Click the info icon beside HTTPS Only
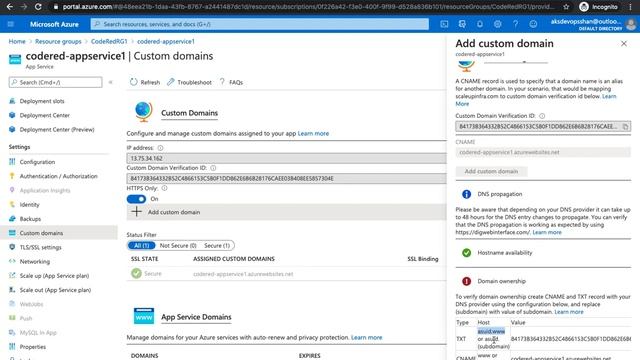Image resolution: width=640 pixels, height=360 pixels. pos(164,188)
